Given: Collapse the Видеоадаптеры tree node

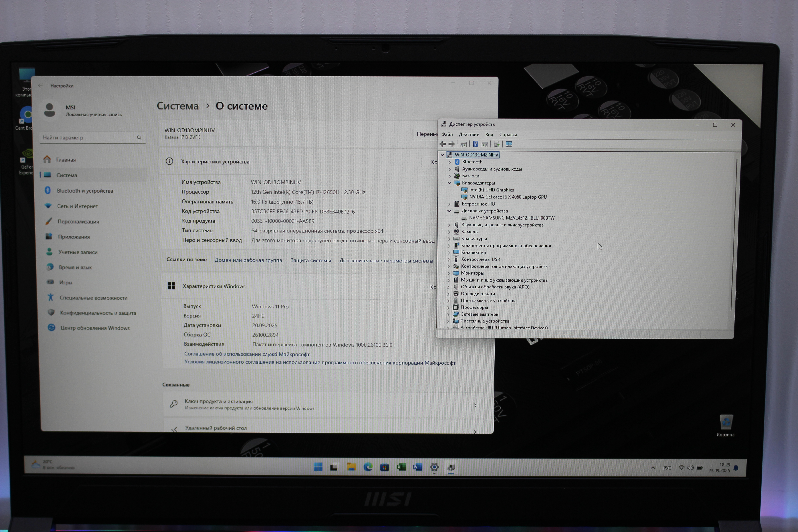Looking at the screenshot, I should coord(449,183).
